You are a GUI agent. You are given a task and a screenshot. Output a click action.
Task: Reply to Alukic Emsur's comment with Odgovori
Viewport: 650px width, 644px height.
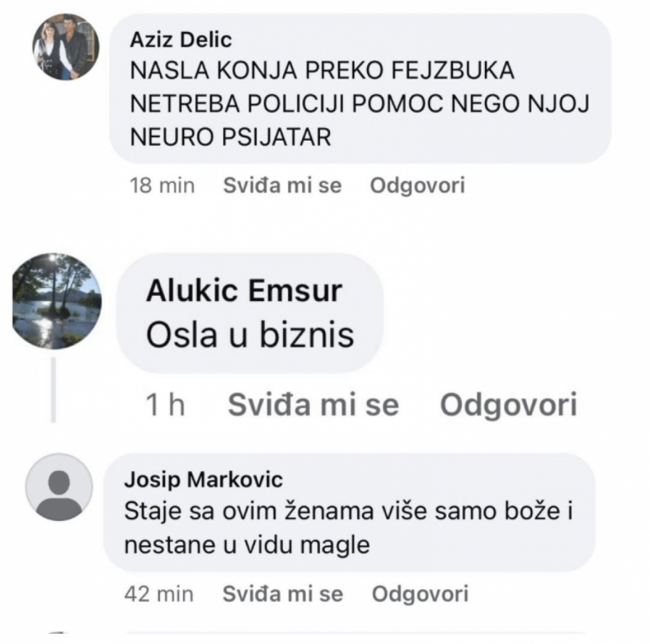click(509, 405)
